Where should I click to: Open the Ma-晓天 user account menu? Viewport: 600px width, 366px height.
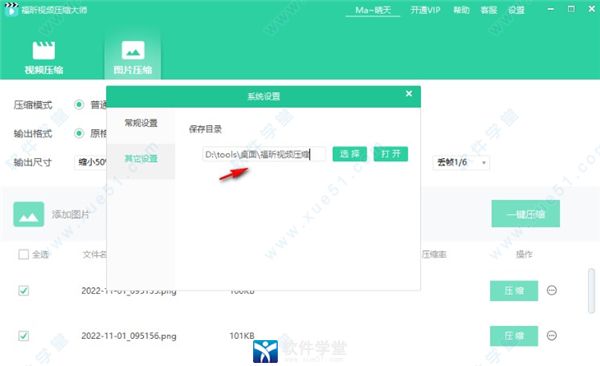tap(373, 10)
